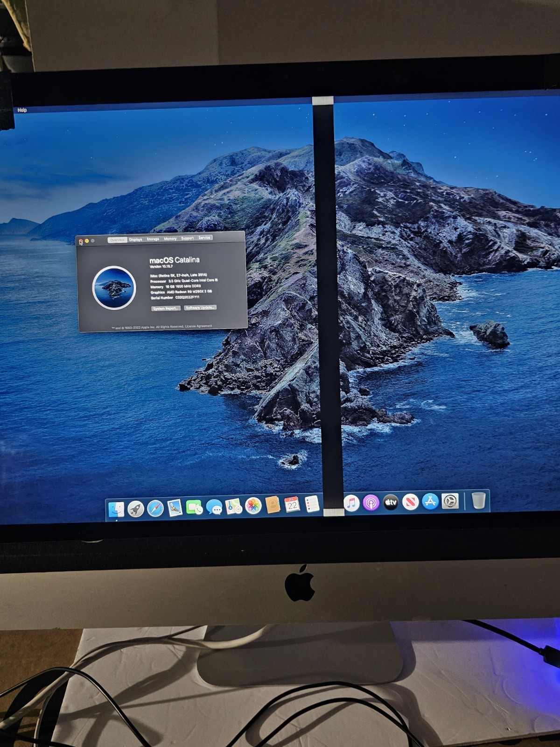Open Calendar showing 22 in Dock

292,505
